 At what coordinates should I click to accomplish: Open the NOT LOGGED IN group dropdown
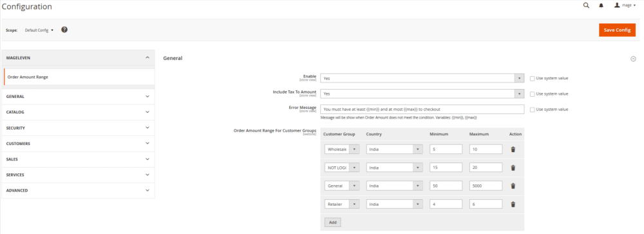342,168
